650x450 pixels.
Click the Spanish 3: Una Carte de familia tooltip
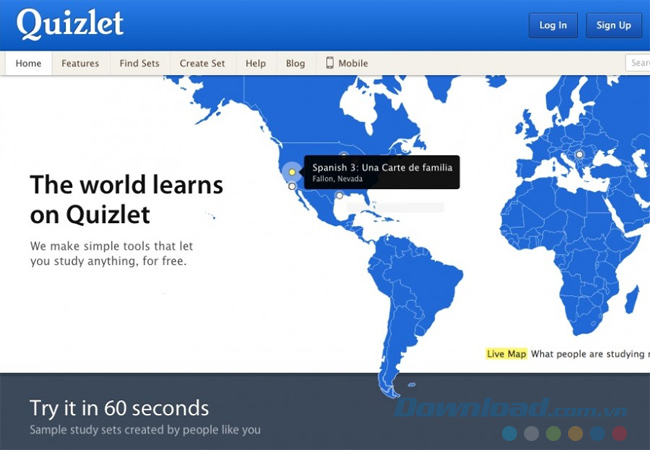(x=382, y=172)
